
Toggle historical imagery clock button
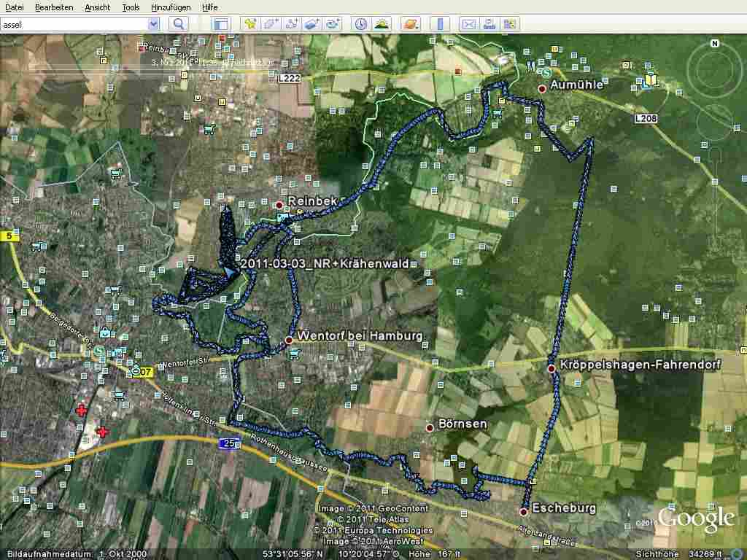pos(360,24)
